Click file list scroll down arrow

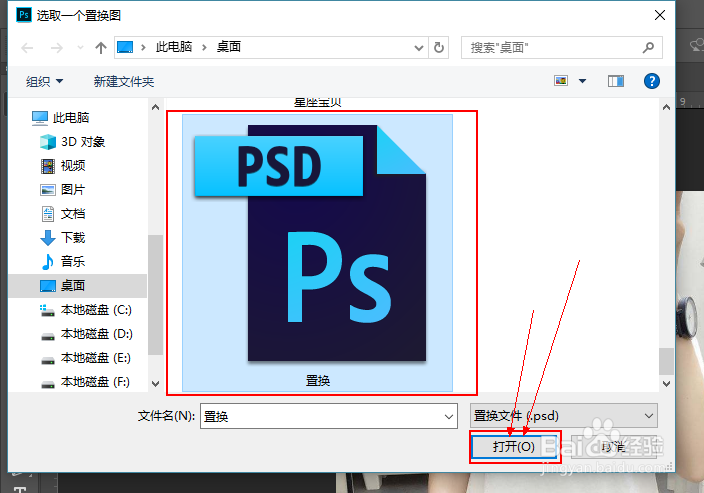(666, 383)
